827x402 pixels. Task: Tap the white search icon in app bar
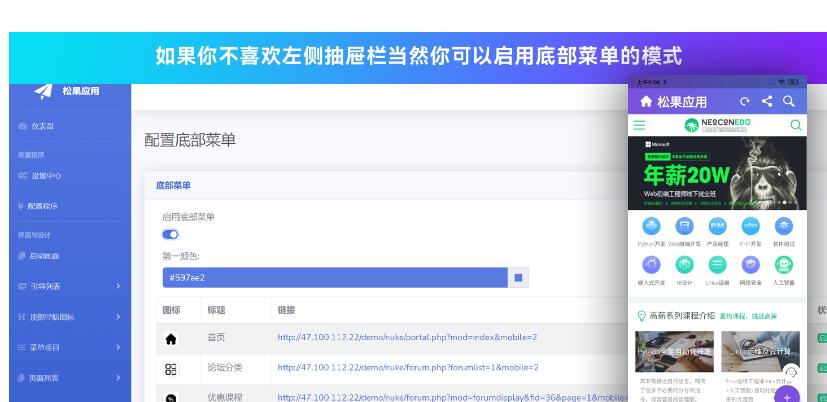click(x=789, y=101)
